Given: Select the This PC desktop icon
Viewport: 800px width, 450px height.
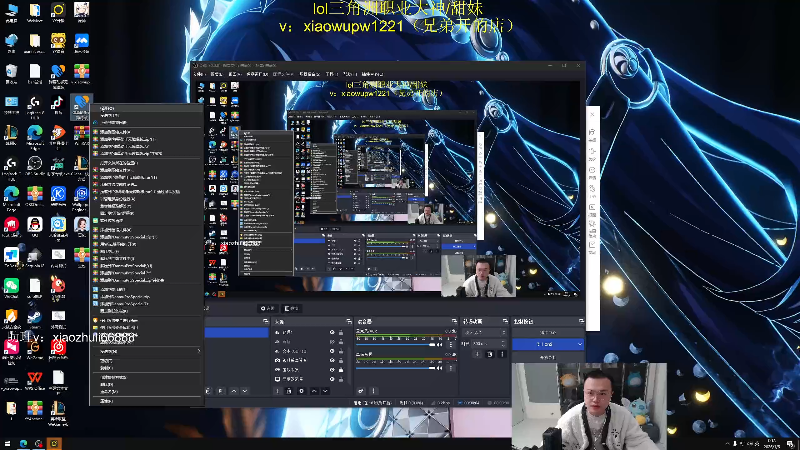Looking at the screenshot, I should [x=11, y=12].
